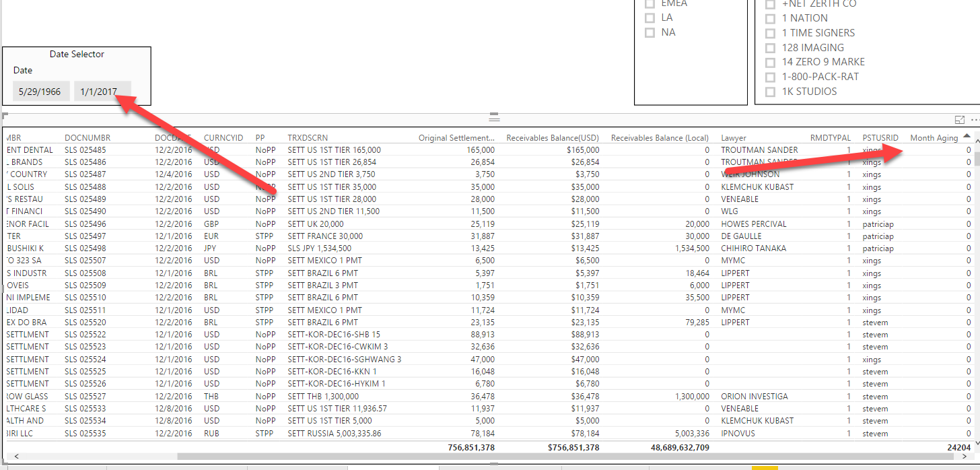Click the 1,534,500 local balance cell
The image size is (980, 470).
click(692, 248)
